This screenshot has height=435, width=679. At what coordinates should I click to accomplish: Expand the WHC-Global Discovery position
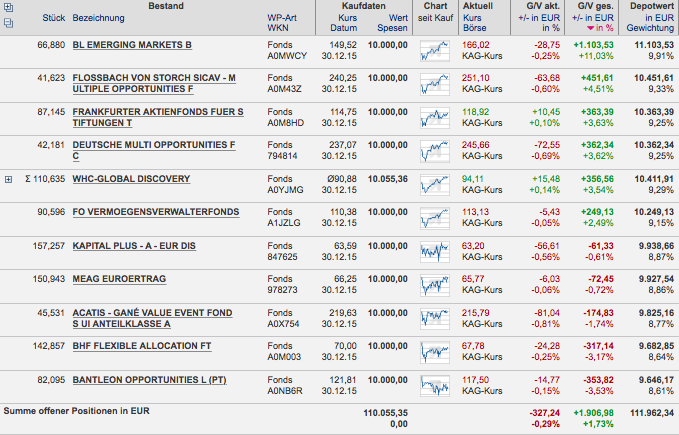pyautogui.click(x=8, y=179)
